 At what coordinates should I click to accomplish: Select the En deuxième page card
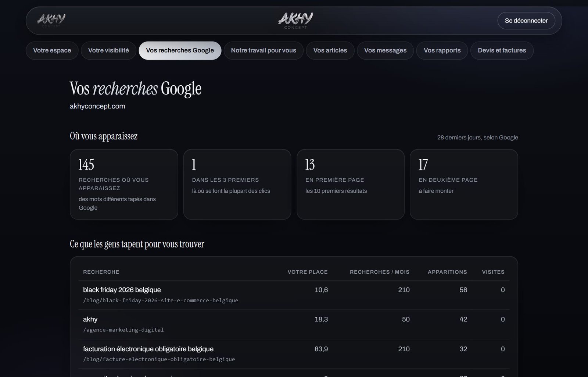pyautogui.click(x=464, y=184)
